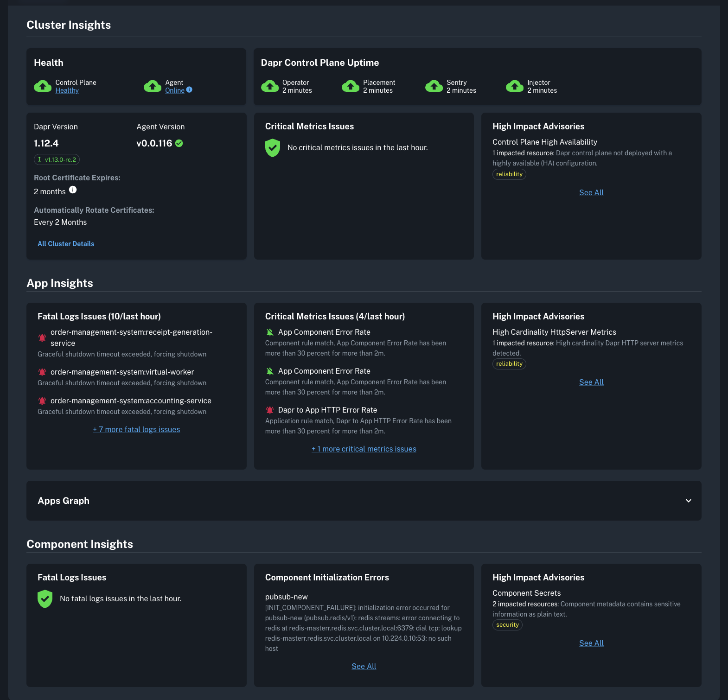Click the Control Plane health cloud icon
The image size is (728, 700).
(x=43, y=86)
